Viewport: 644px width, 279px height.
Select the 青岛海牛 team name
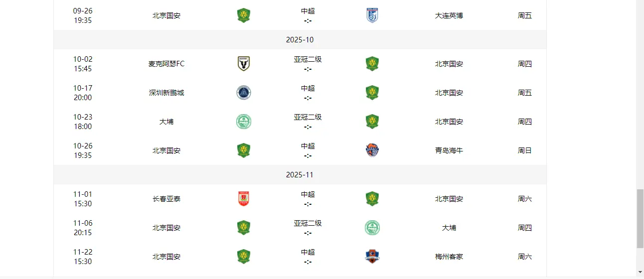(x=449, y=150)
